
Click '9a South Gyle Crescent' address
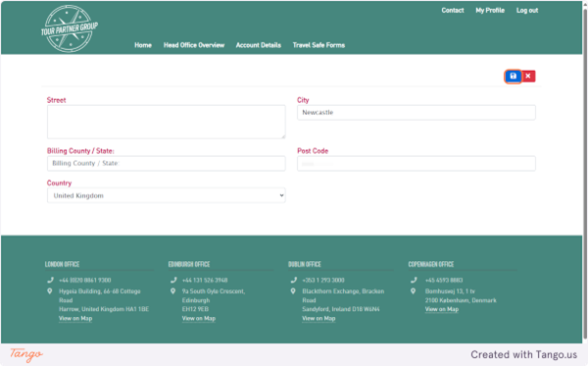pos(214,291)
